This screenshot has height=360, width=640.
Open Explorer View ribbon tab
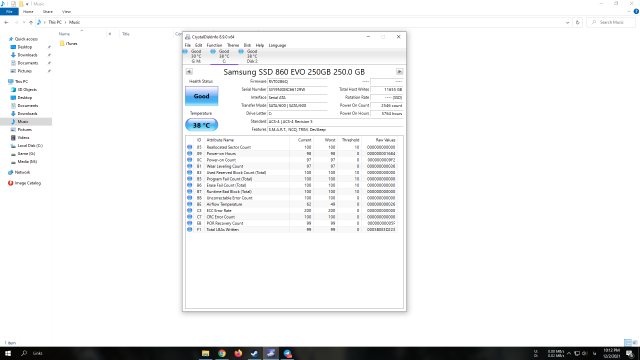click(x=66, y=11)
